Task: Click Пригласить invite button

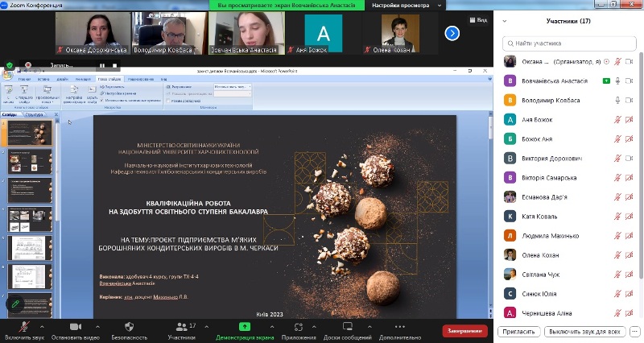Action: click(x=518, y=332)
